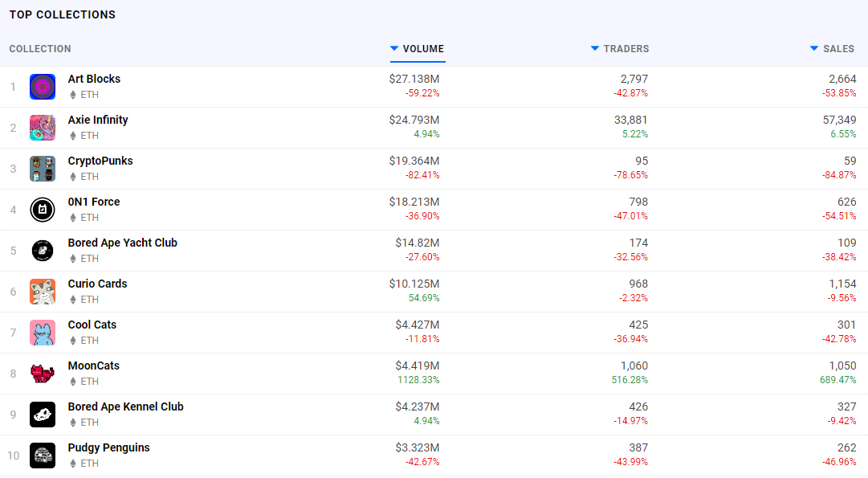The image size is (868, 478).
Task: Open the Curio Cards raccoon icon
Action: pos(43,292)
